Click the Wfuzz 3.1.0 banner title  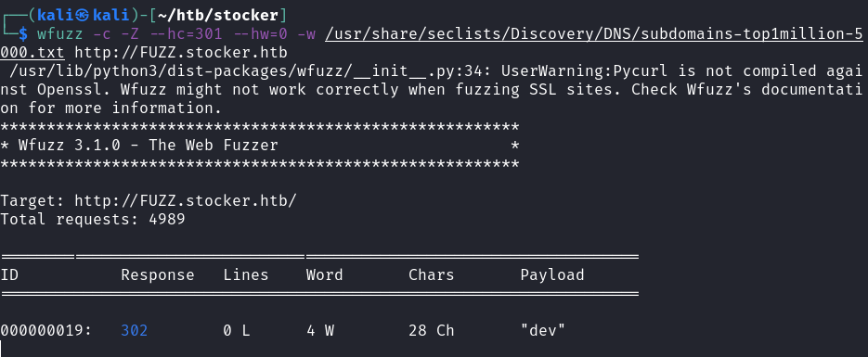(149, 146)
